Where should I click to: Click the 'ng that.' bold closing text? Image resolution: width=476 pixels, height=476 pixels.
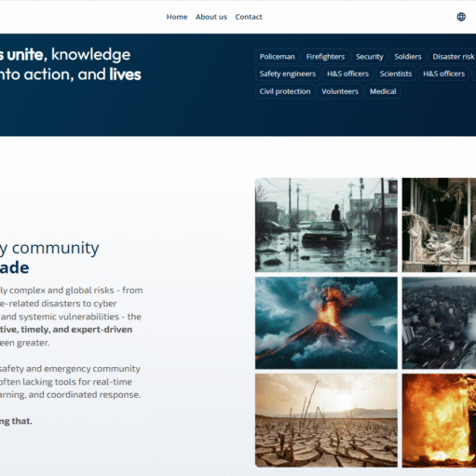[16, 421]
